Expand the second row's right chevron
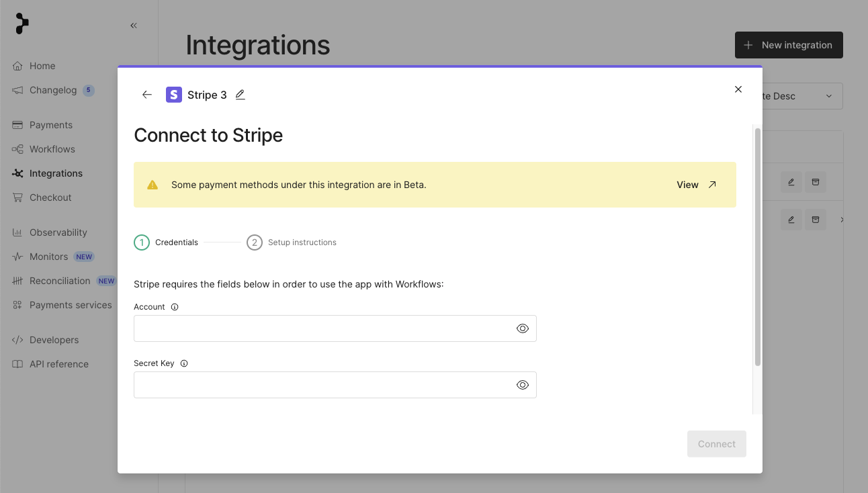 click(x=842, y=220)
